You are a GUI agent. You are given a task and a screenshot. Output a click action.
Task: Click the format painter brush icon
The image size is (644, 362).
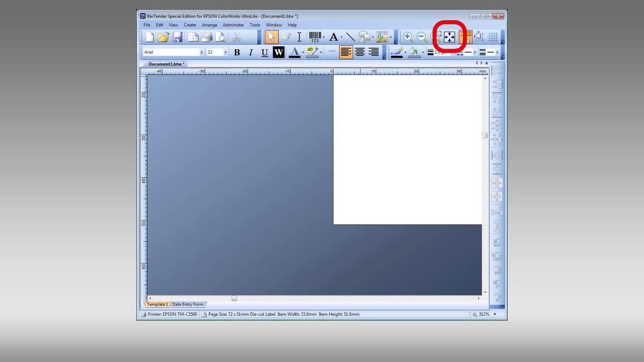click(286, 37)
